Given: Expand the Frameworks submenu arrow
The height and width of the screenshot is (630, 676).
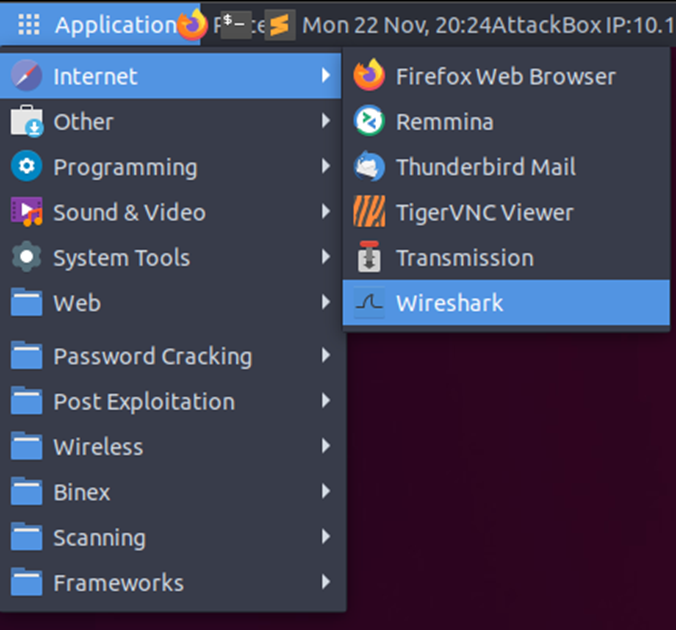Looking at the screenshot, I should [x=326, y=582].
